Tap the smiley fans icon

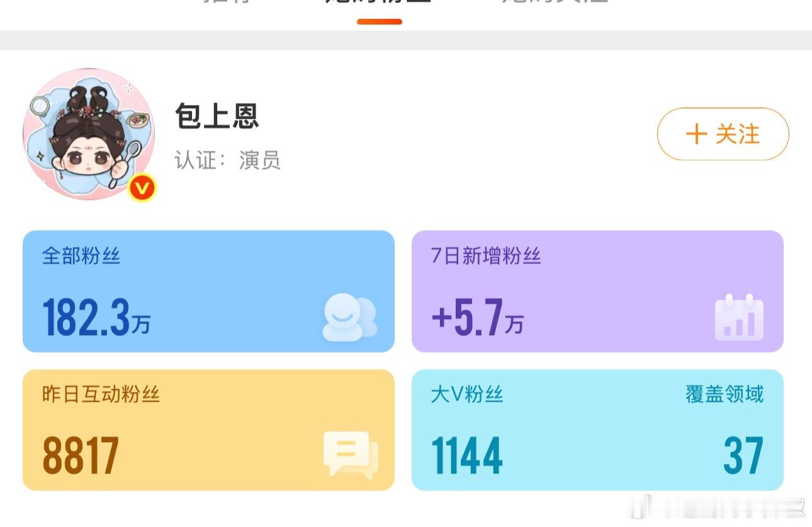(x=349, y=318)
